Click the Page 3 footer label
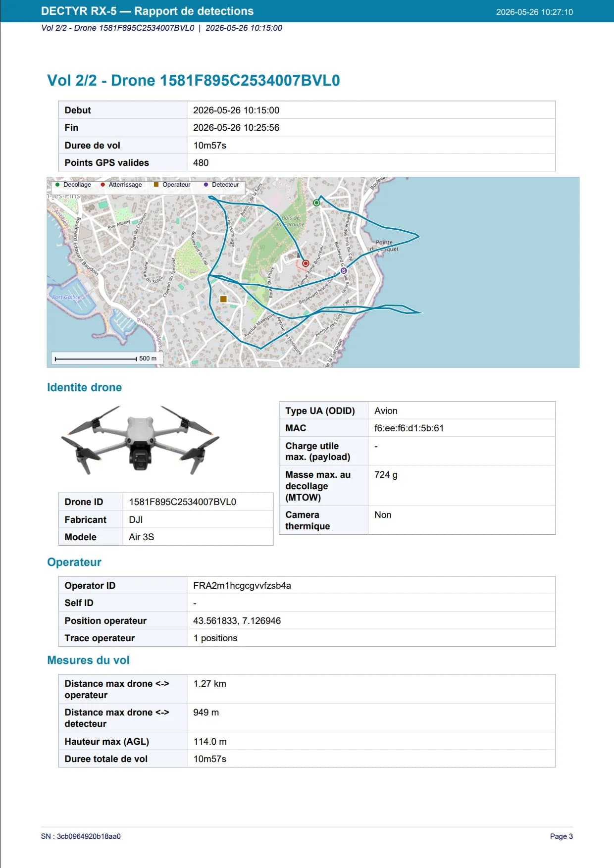This screenshot has width=614, height=868. point(562,836)
